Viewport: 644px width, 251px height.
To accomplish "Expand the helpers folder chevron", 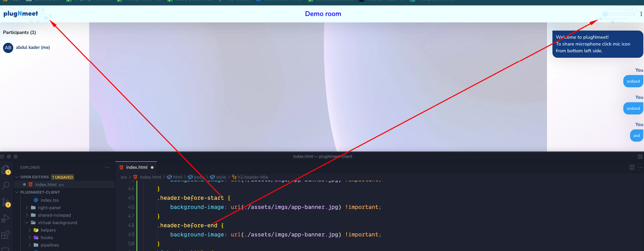I will [30, 230].
